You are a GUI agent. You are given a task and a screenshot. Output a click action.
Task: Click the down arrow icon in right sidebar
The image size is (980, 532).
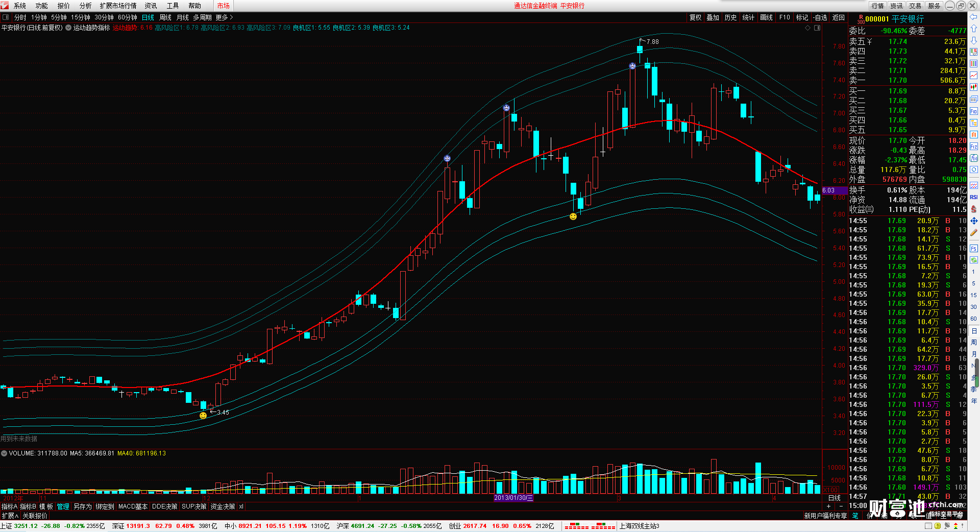coord(974,40)
